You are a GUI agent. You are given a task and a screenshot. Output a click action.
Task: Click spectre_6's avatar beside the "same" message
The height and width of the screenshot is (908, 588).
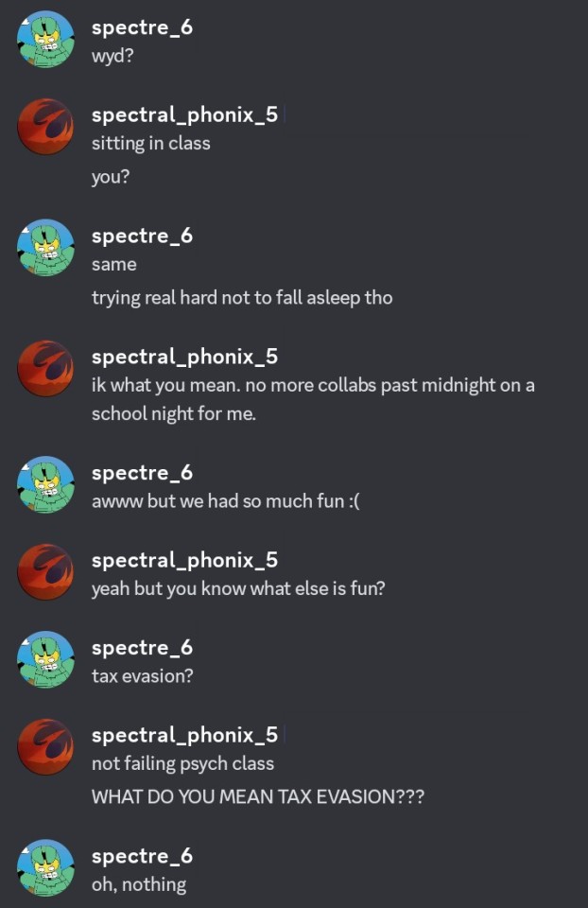[x=45, y=248]
